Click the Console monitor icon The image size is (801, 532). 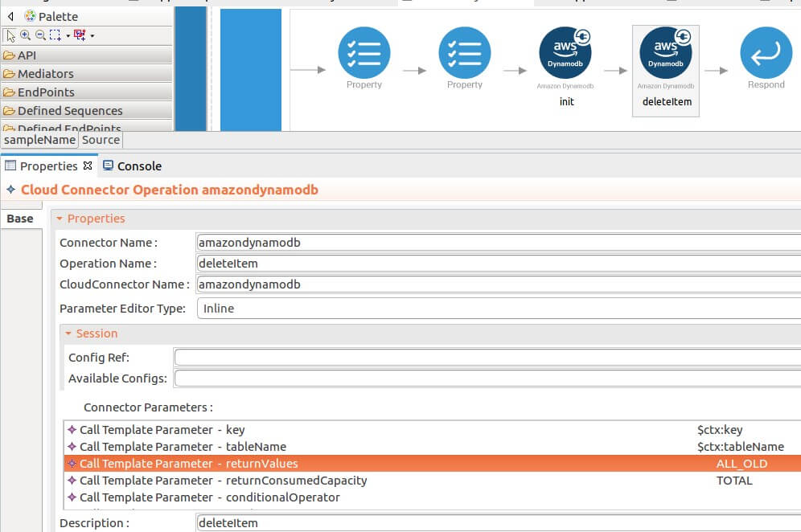(x=108, y=165)
